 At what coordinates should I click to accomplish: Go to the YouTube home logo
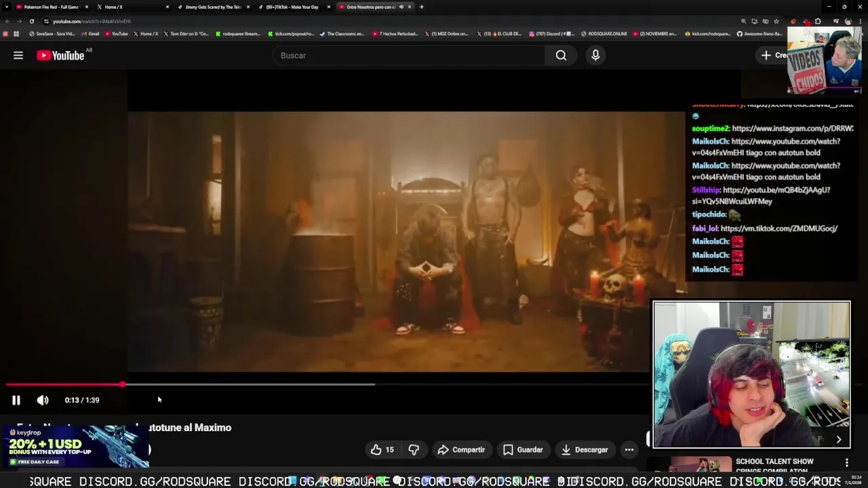click(x=60, y=56)
